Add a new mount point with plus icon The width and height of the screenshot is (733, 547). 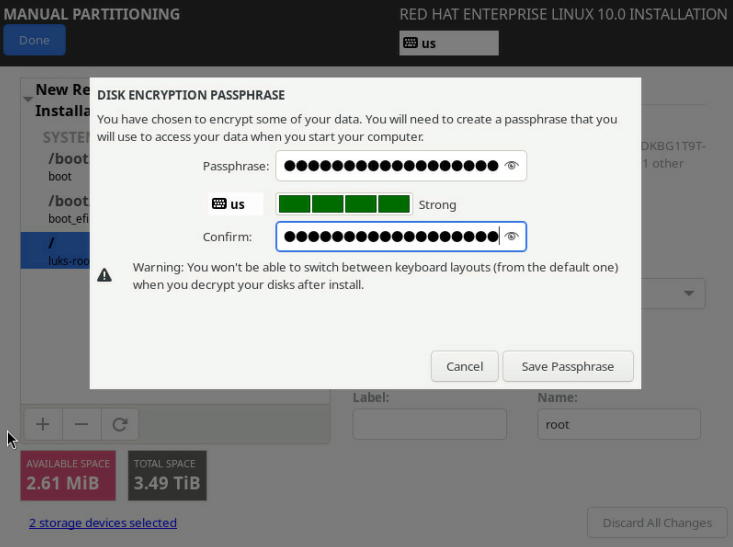(43, 425)
